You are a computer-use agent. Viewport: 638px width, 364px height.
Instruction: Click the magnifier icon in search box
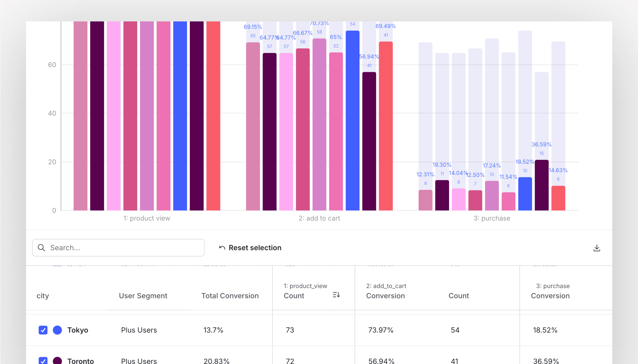pyautogui.click(x=42, y=248)
